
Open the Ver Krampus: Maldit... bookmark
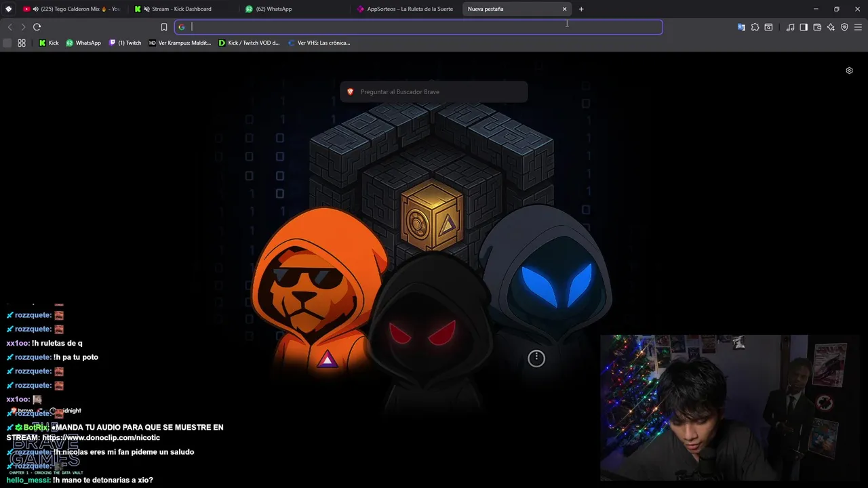[180, 43]
